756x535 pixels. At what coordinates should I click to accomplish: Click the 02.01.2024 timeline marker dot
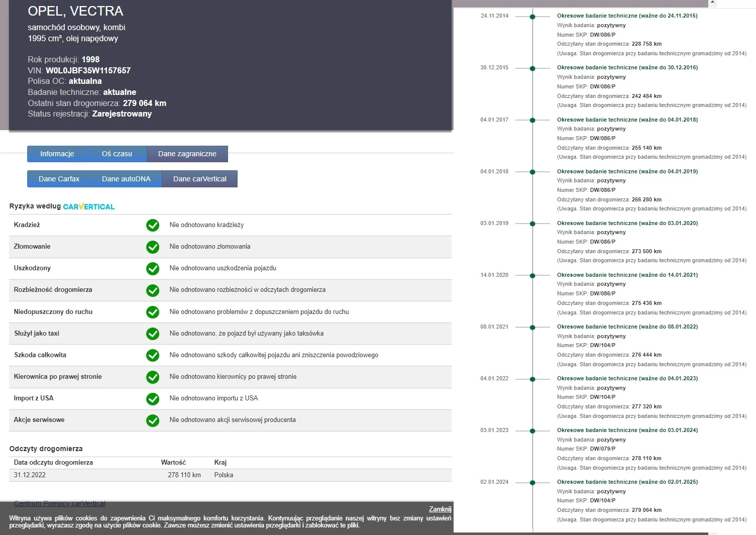tap(532, 482)
